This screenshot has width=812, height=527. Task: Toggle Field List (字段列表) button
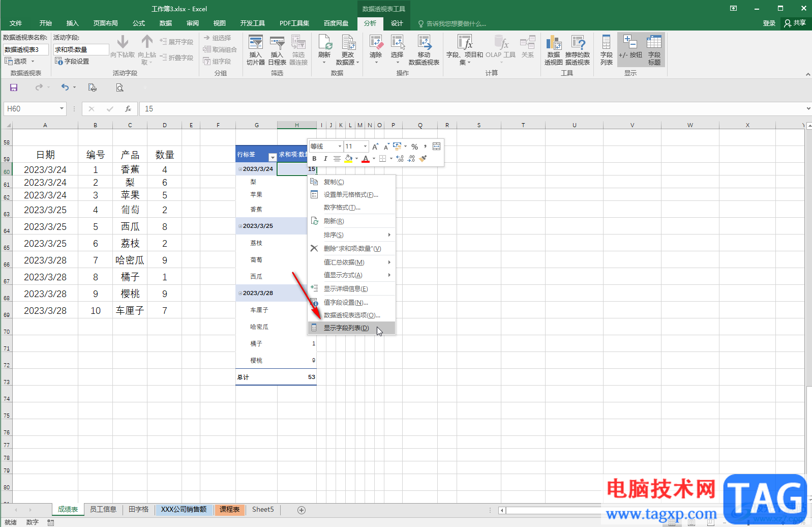(606, 50)
